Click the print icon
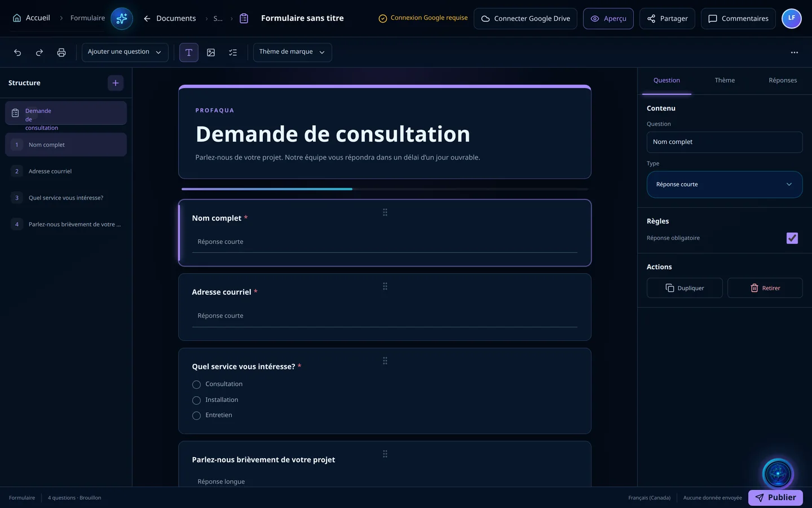812x508 pixels. [x=61, y=52]
